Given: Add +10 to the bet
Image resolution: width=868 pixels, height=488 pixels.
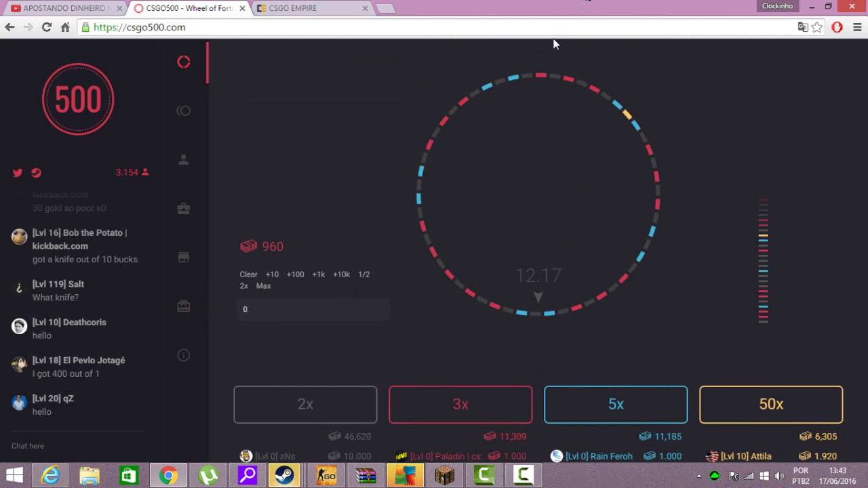Looking at the screenshot, I should tap(272, 274).
